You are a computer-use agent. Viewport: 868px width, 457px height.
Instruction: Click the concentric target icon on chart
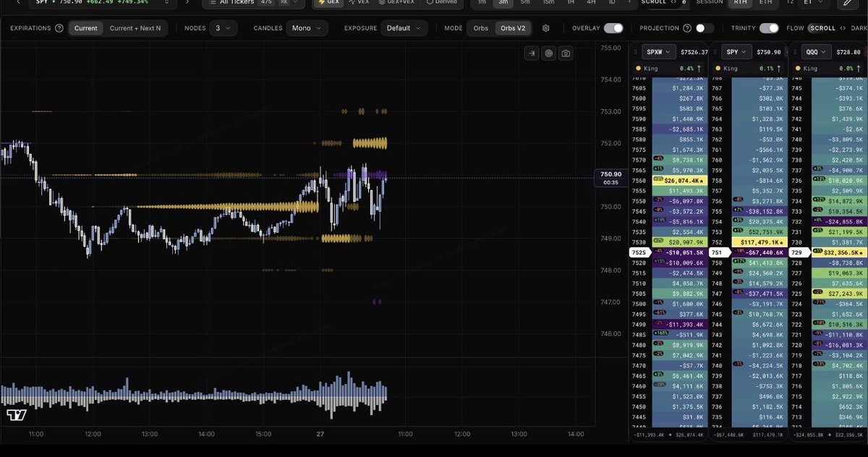548,53
